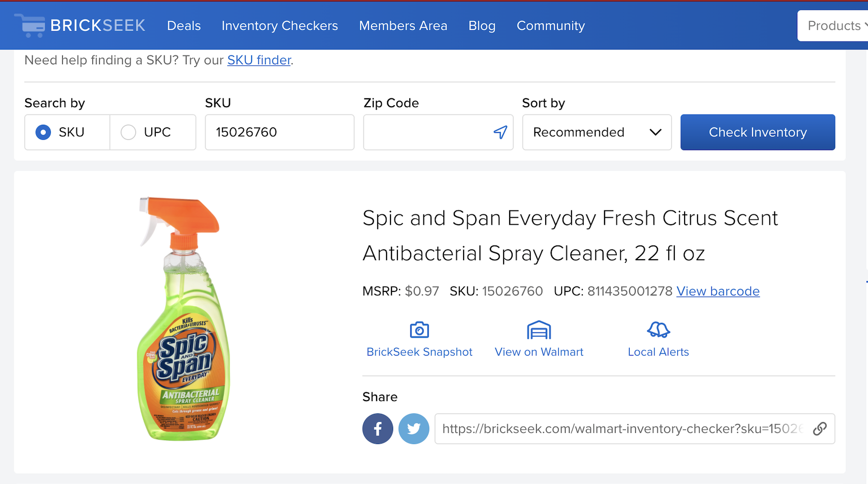Open the Sort by chevron menu
Viewport: 868px width, 484px height.
pyautogui.click(x=656, y=132)
